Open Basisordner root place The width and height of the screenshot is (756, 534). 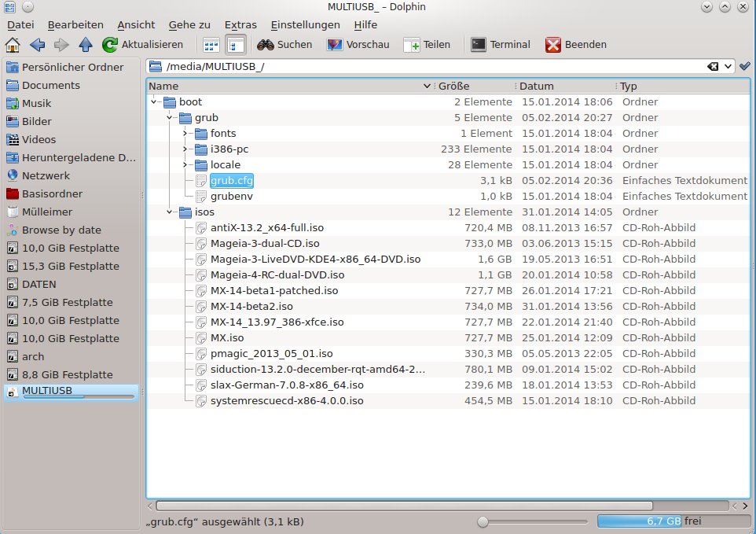(x=72, y=194)
